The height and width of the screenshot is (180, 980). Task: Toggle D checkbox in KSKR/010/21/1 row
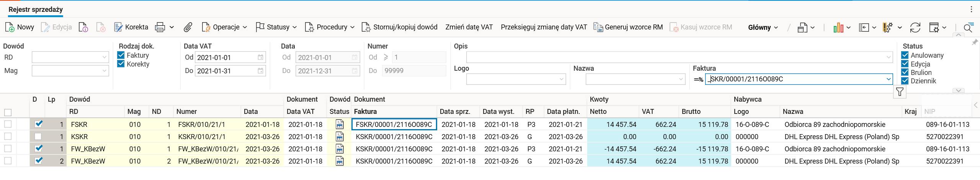coord(38,136)
